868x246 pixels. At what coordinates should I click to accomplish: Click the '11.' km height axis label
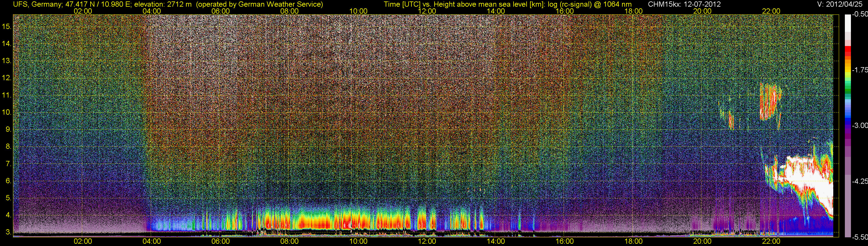[6, 96]
